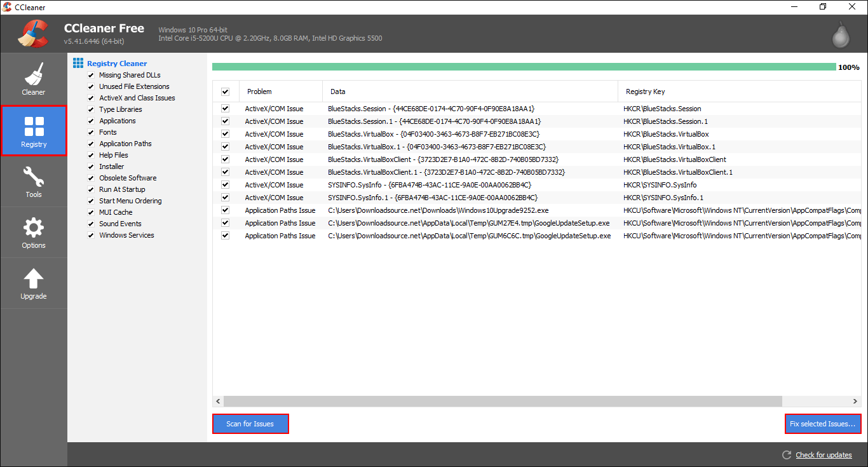Image resolution: width=868 pixels, height=467 pixels.
Task: Uncheck Missing Shared DLLs
Action: [x=91, y=75]
